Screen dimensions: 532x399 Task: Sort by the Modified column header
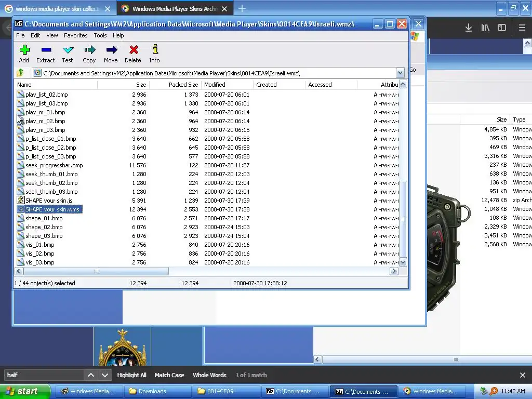(x=228, y=85)
